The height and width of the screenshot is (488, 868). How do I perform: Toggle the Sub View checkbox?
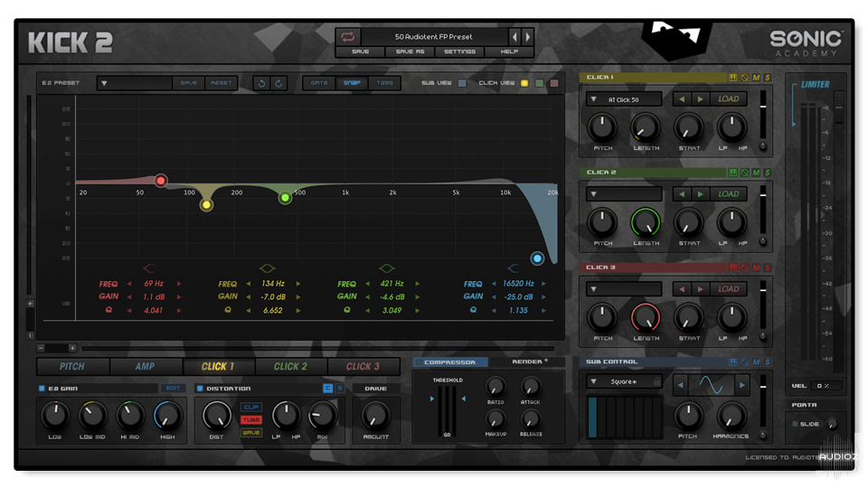(x=462, y=83)
